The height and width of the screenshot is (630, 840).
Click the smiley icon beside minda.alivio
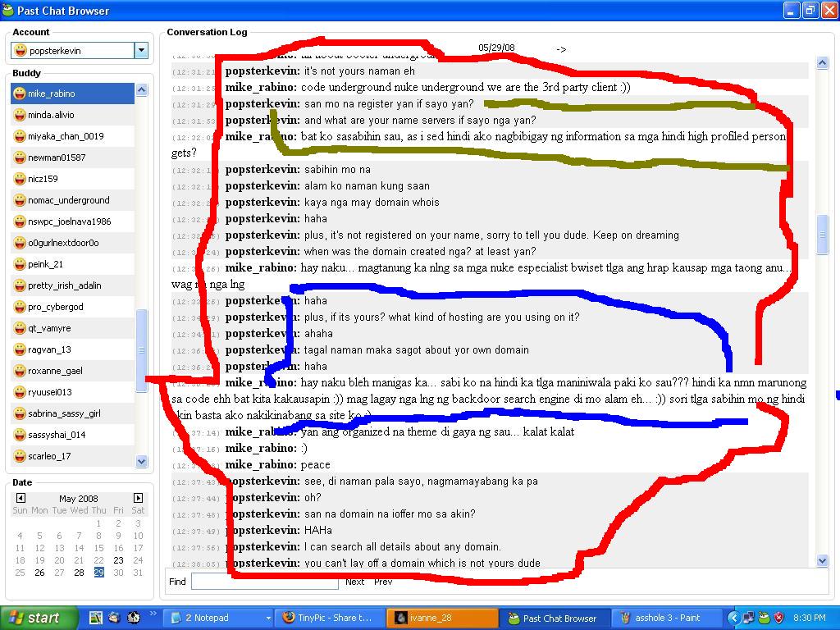coord(20,115)
